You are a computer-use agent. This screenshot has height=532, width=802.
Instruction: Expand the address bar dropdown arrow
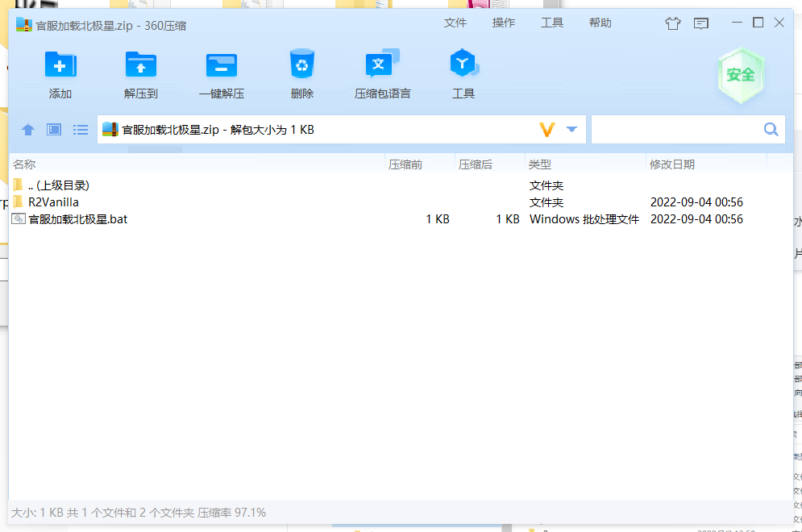tap(571, 129)
